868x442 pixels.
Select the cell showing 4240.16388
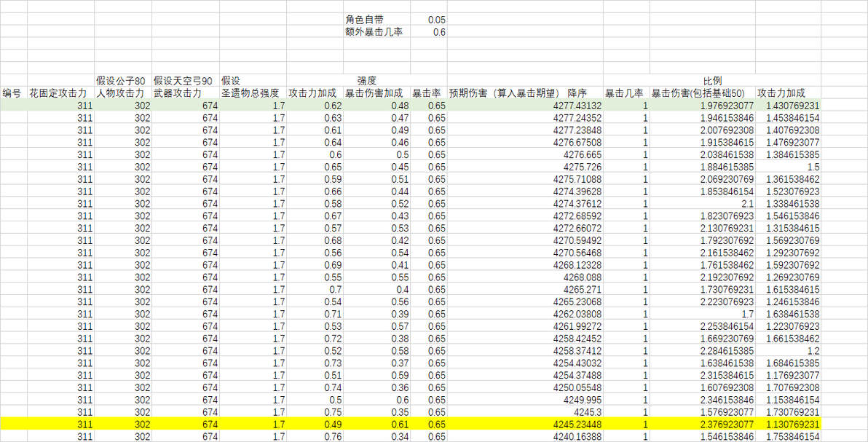(525, 437)
